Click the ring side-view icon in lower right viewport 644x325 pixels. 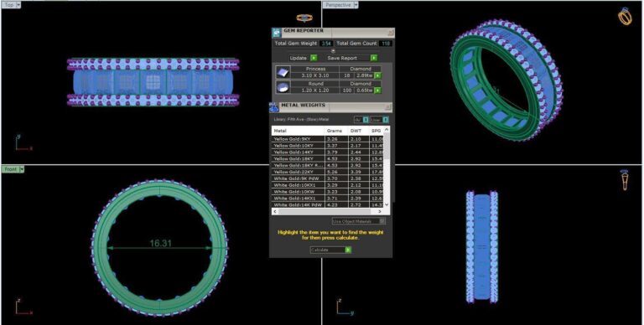624,180
